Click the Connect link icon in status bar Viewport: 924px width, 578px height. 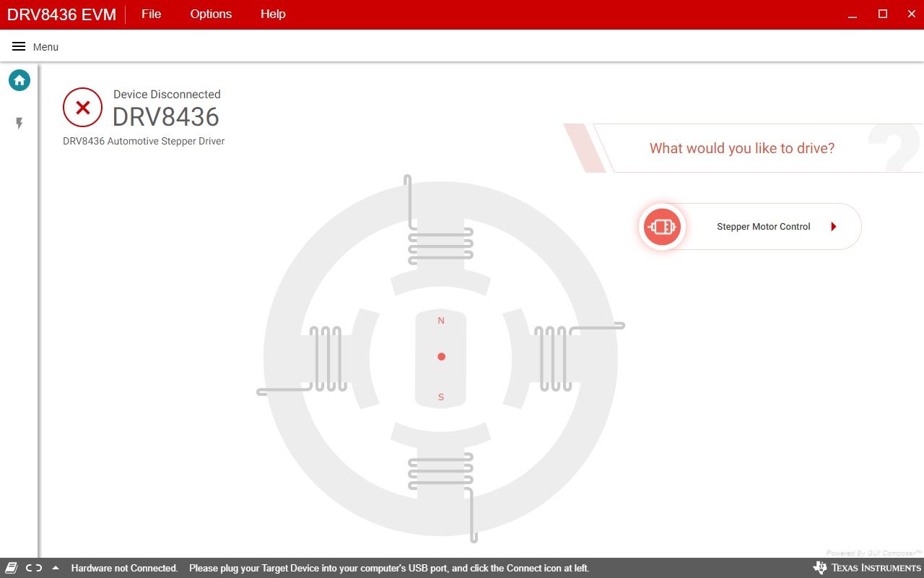pos(34,568)
